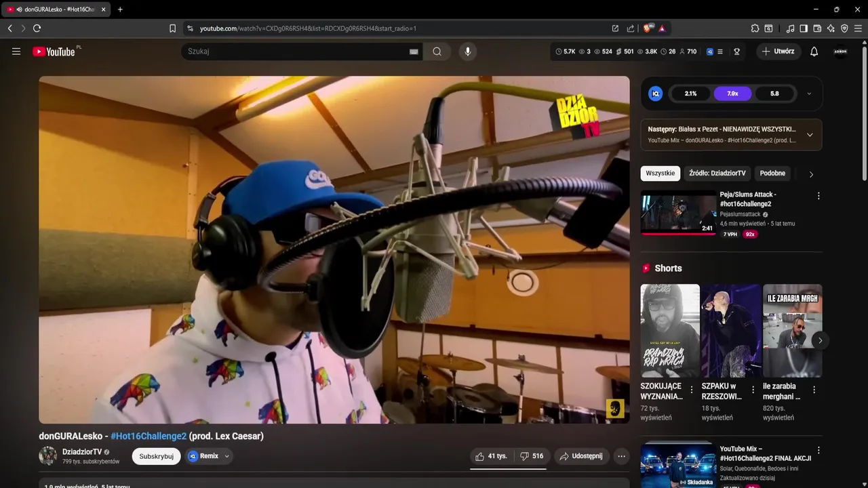The image size is (868, 488).
Task: Click the vidIQ trophy icon in header
Action: [736, 52]
